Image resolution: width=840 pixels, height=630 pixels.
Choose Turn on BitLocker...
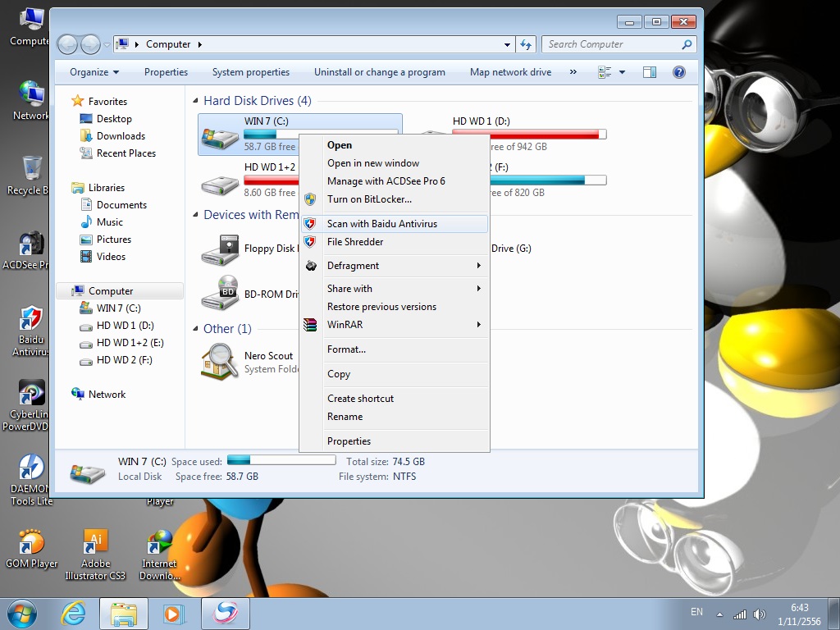(395, 199)
